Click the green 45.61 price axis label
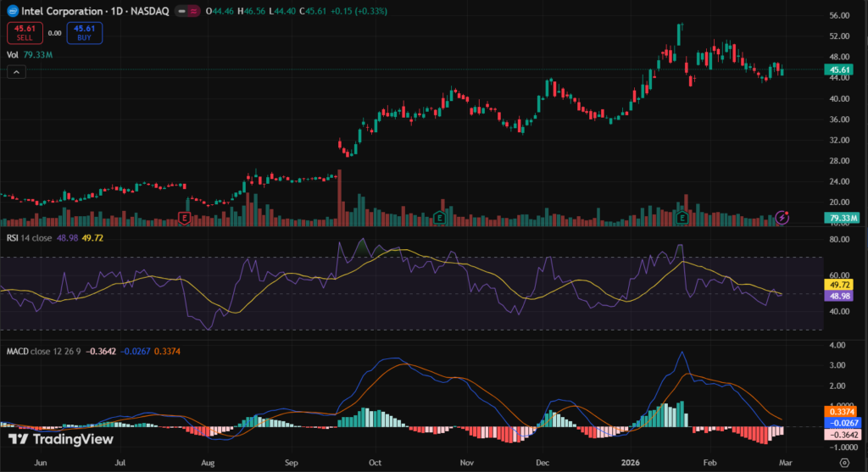 pos(840,69)
